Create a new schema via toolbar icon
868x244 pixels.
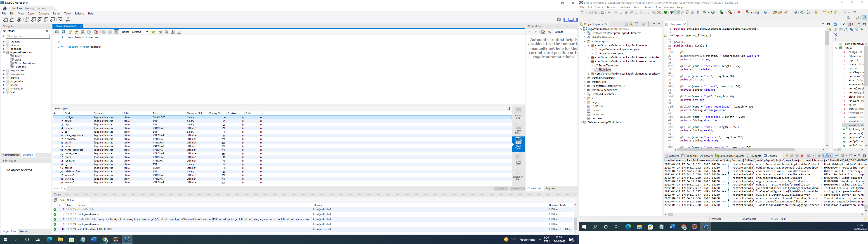27,20
